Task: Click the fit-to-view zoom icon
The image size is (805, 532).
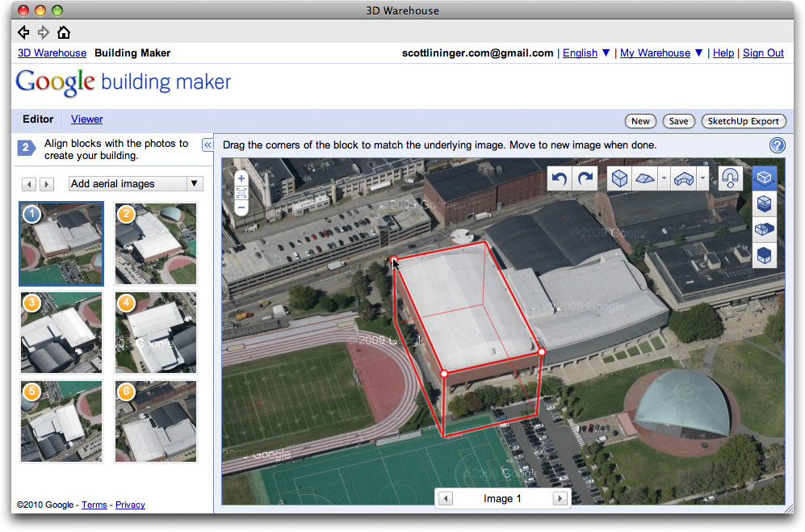Action: pyautogui.click(x=241, y=193)
